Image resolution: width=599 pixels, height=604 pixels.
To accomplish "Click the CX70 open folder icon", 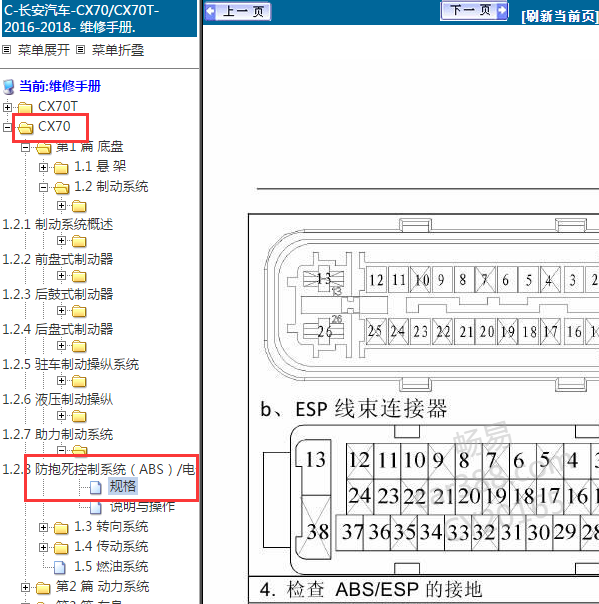I will pos(26,128).
